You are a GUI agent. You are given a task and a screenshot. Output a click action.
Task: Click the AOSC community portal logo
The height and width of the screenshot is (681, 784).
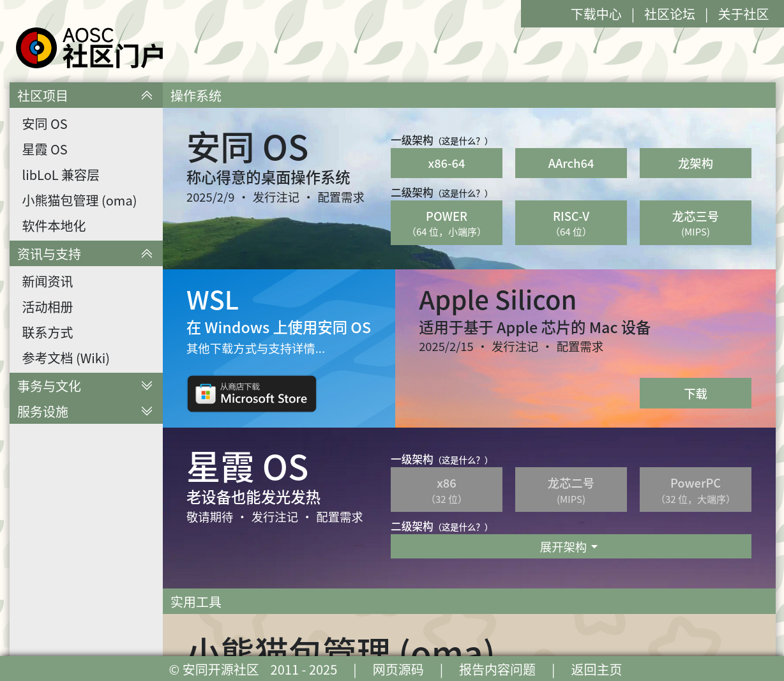(x=89, y=48)
